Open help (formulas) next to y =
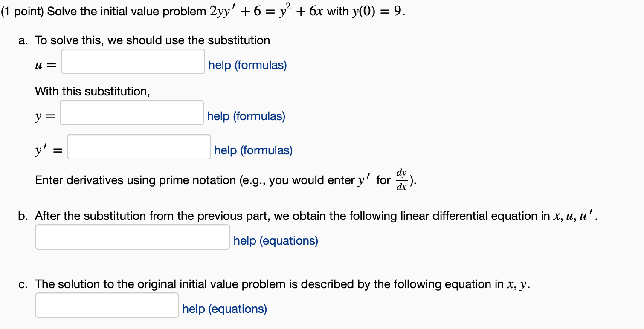Screen dimensions: 644x329 [x=246, y=116]
